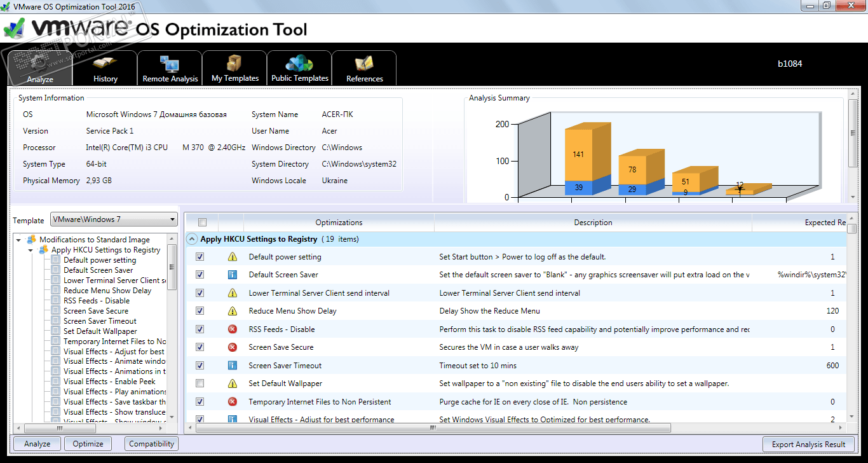Check the select-all optimizations header checkbox
Image resolution: width=868 pixels, height=463 pixels.
coord(202,223)
